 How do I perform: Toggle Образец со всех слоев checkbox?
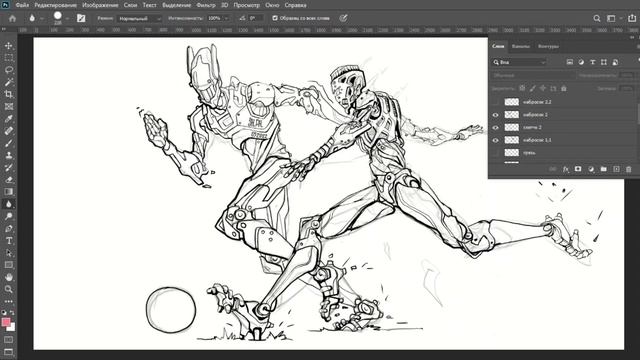click(x=275, y=18)
